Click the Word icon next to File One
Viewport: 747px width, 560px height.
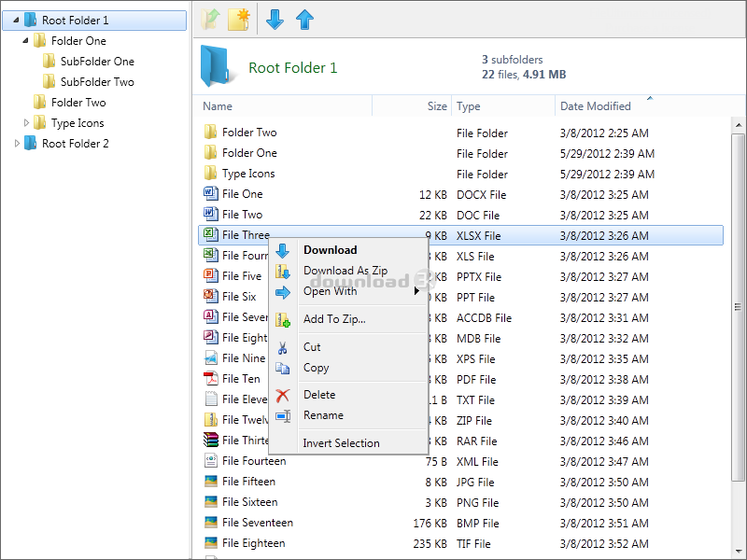click(x=210, y=194)
